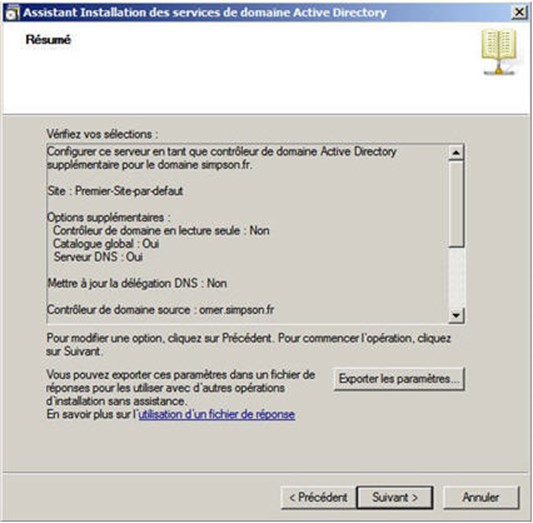Click the Résumé heading text
Image resolution: width=533 pixels, height=523 pixels.
click(x=48, y=40)
